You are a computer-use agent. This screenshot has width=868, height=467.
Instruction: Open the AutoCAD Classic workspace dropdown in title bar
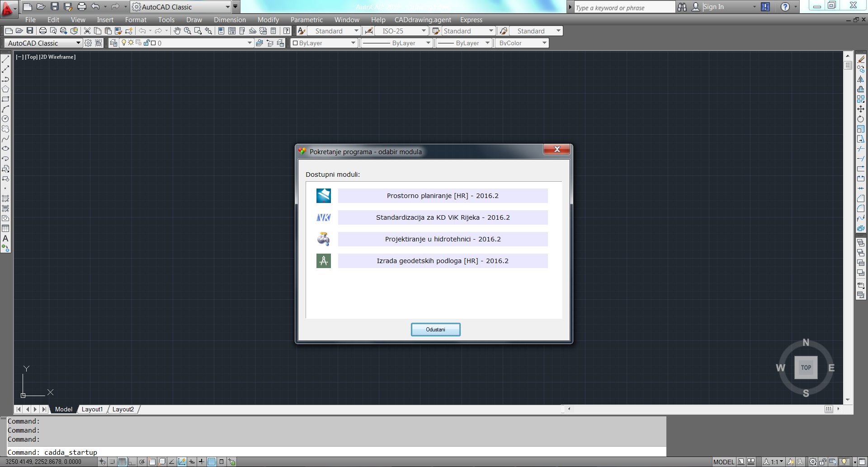pyautogui.click(x=181, y=7)
